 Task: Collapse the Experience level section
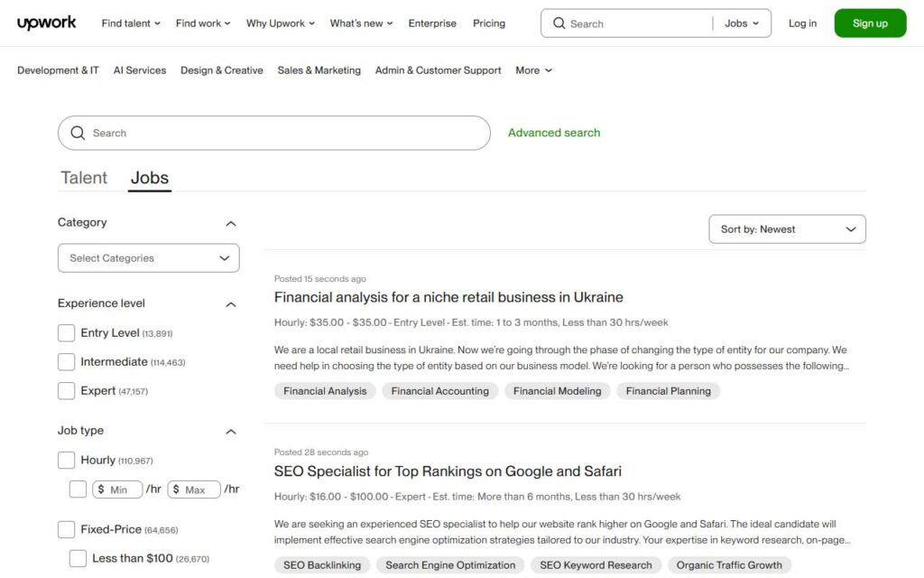click(x=231, y=304)
